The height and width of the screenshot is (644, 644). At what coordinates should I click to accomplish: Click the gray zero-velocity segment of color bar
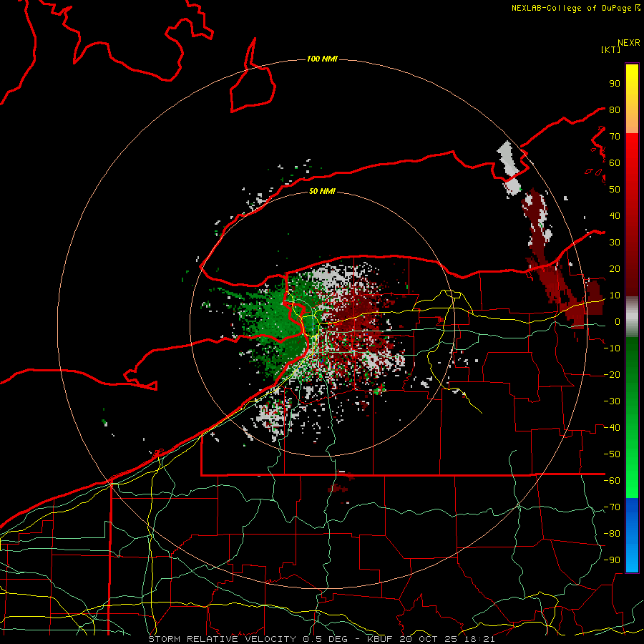(x=632, y=317)
